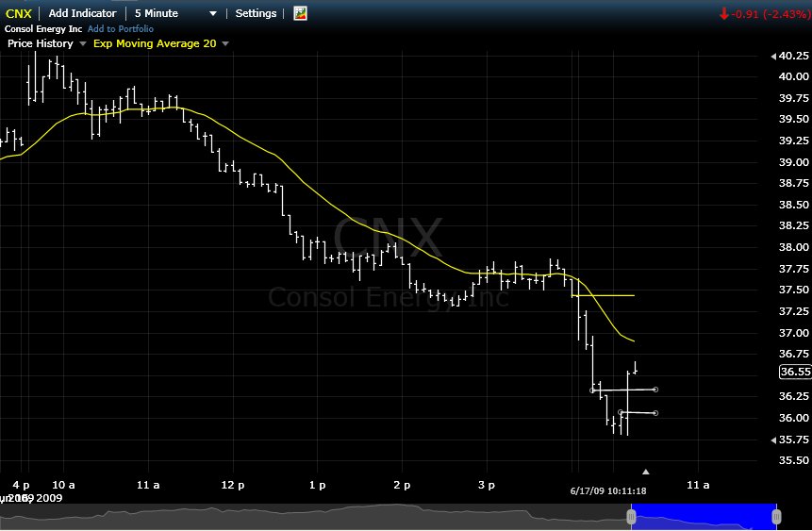The image size is (812, 531).
Task: Click the current price label 36.55
Action: pos(795,372)
